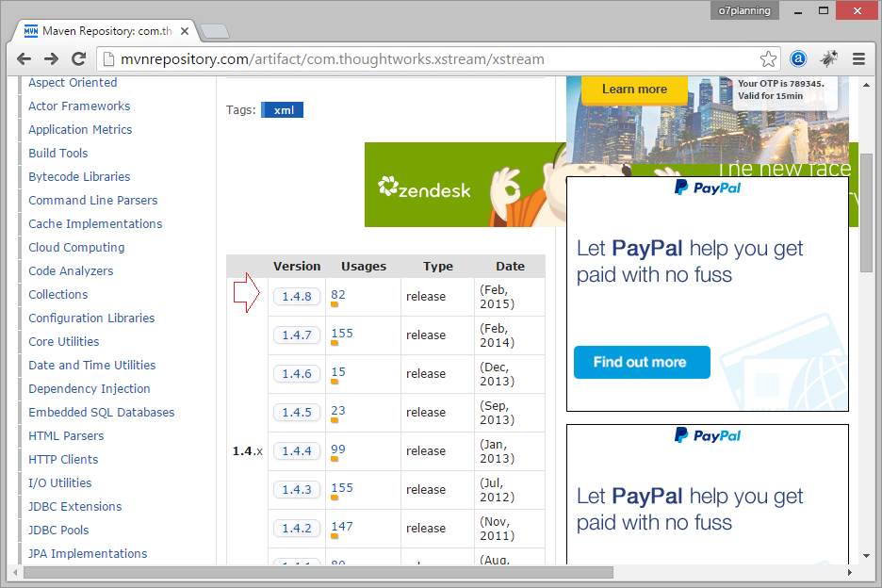Open the Embedded SQL Databases category

tap(101, 413)
